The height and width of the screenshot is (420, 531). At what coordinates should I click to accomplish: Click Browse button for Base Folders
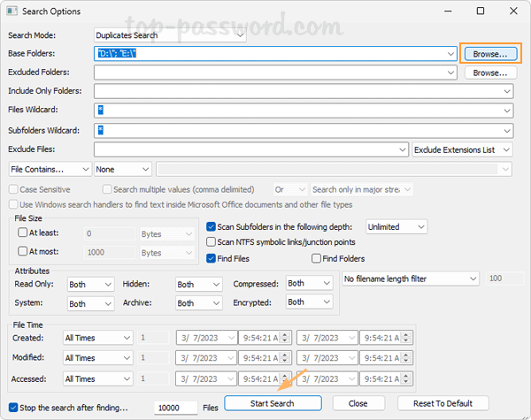[489, 53]
